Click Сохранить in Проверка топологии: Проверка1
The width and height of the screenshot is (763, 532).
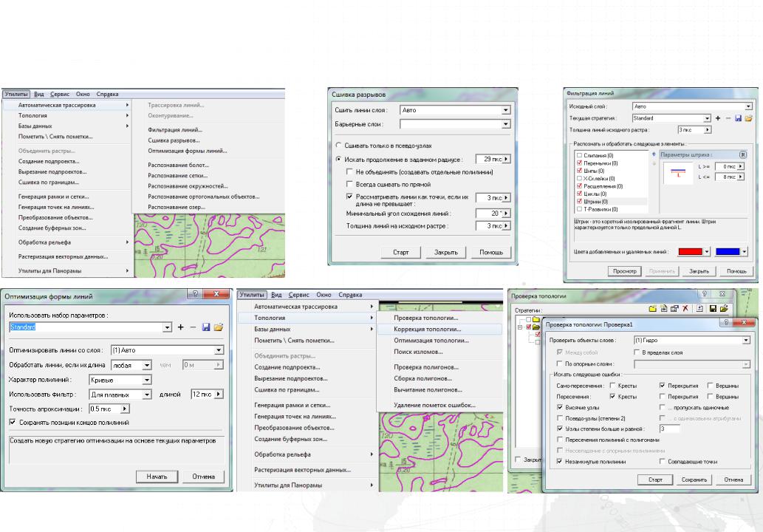pyautogui.click(x=694, y=480)
